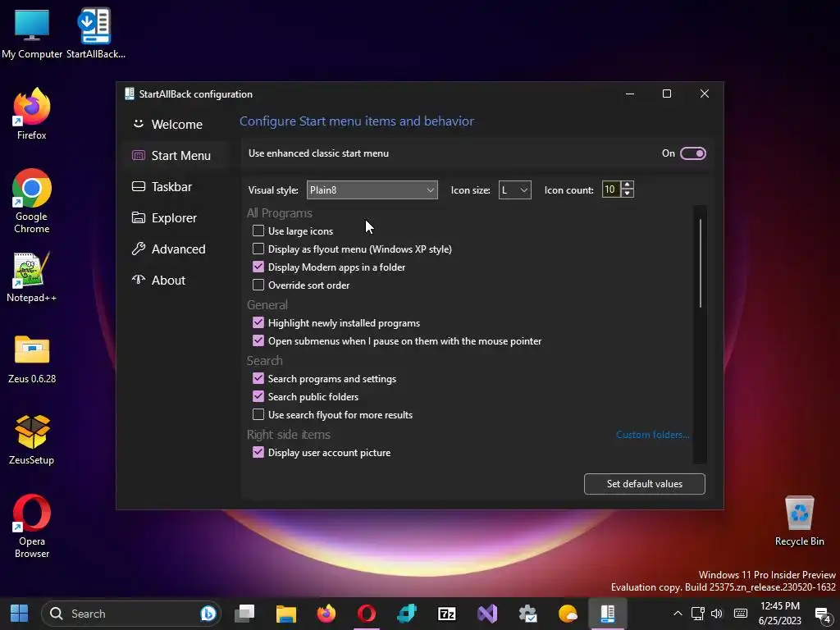Click the Icon count number field
The width and height of the screenshot is (840, 630).
tap(610, 189)
